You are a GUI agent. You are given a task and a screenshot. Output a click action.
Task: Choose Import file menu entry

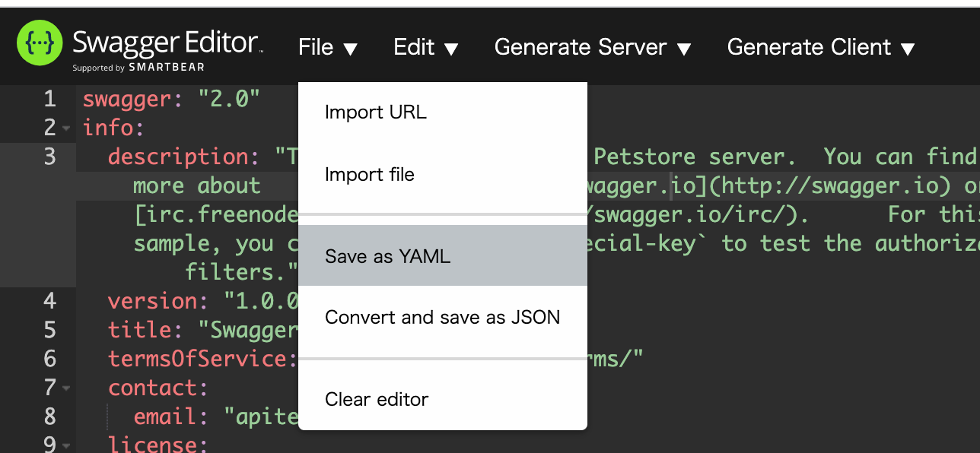pos(443,175)
